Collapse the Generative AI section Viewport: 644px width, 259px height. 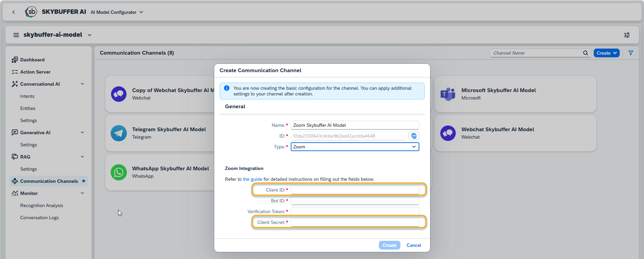pyautogui.click(x=82, y=133)
